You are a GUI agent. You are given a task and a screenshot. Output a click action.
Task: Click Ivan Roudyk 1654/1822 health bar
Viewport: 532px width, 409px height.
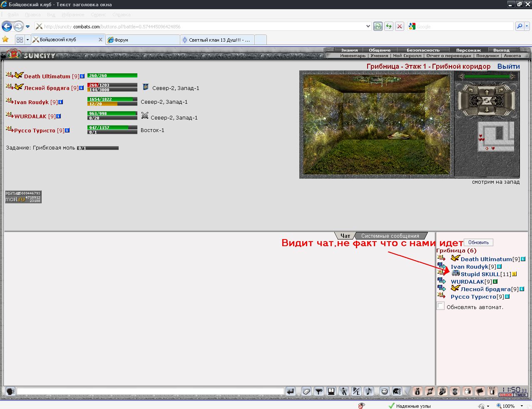click(112, 99)
